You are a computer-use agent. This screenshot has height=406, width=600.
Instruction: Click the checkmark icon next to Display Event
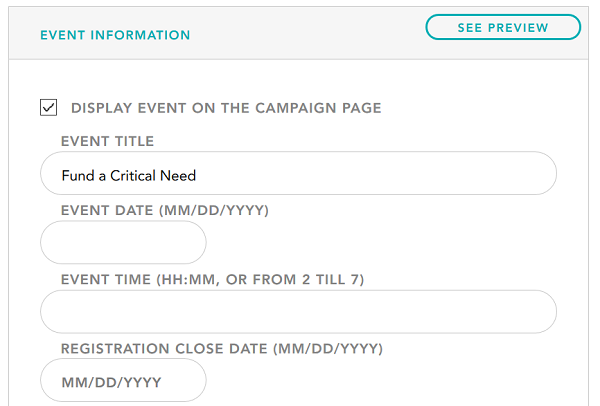point(49,108)
